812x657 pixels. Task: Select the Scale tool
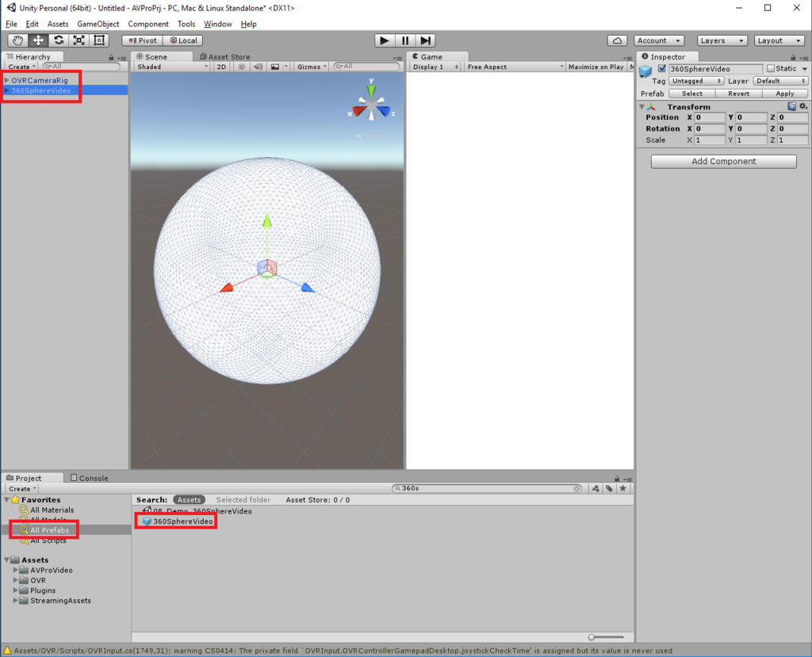click(x=79, y=40)
